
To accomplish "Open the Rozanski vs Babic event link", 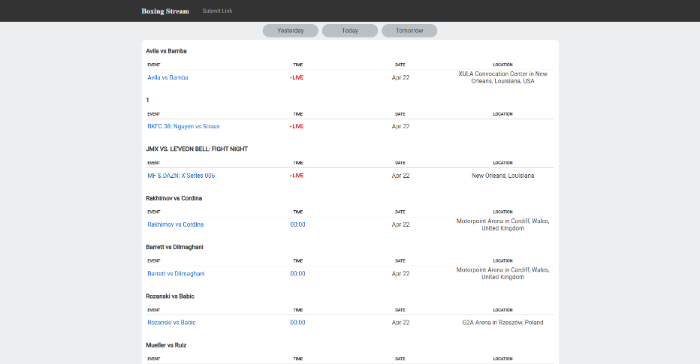I will click(x=171, y=322).
